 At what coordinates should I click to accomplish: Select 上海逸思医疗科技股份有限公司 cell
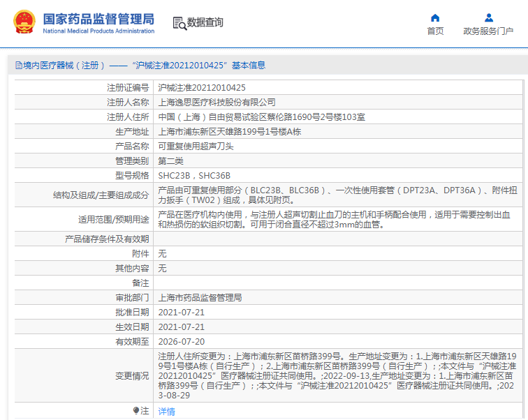coord(217,103)
